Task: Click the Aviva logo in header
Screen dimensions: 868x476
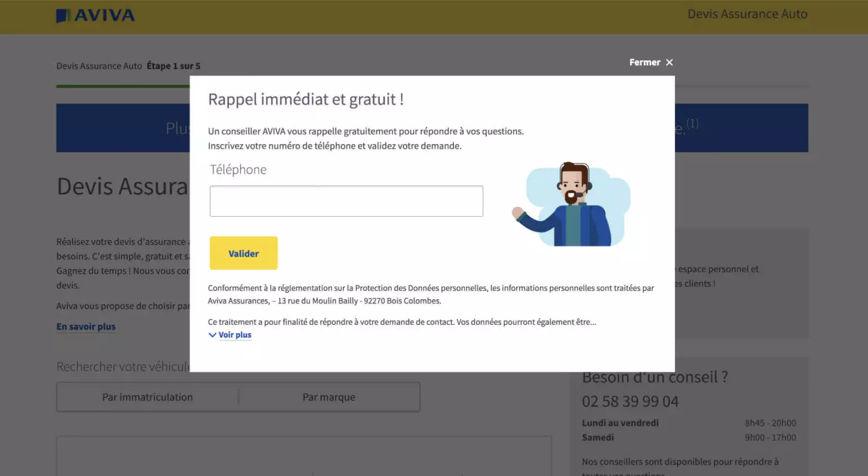Action: click(x=96, y=16)
